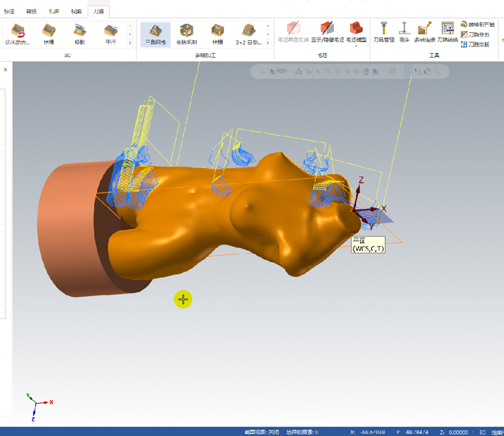Select the 多线连接 tool icon
This screenshot has width=504, height=436.
click(x=424, y=32)
